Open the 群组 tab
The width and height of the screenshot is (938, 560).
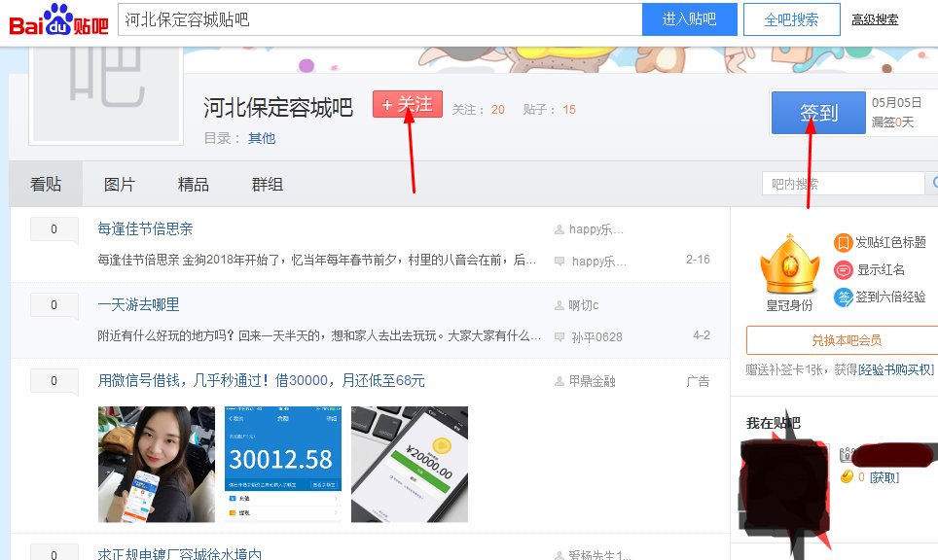pos(267,184)
